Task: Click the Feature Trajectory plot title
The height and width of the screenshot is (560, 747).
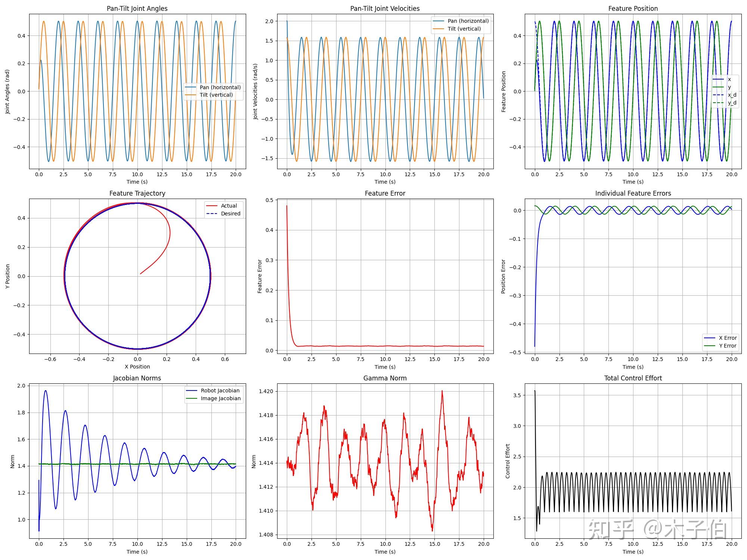Action: click(137, 193)
